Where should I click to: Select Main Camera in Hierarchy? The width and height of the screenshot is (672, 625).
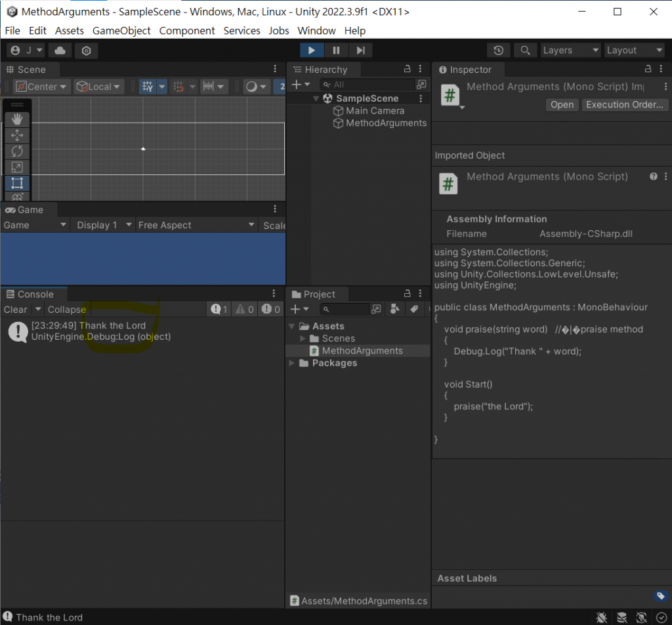coord(375,111)
